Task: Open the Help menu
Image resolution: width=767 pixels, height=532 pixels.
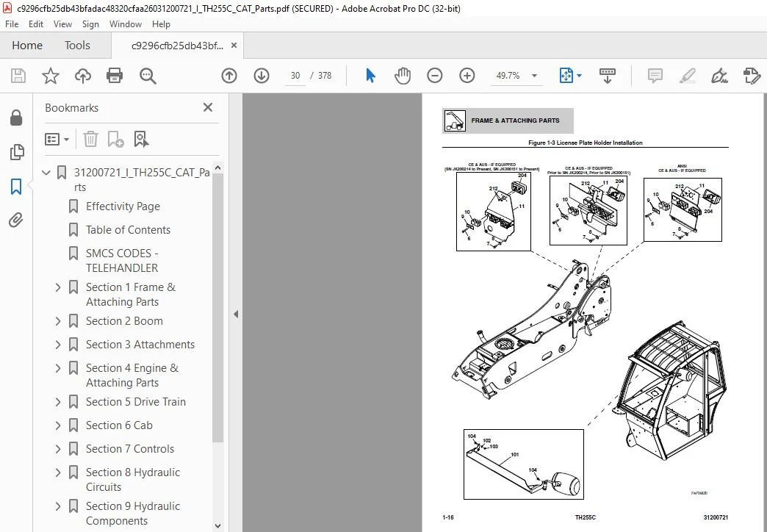Action: click(x=161, y=24)
